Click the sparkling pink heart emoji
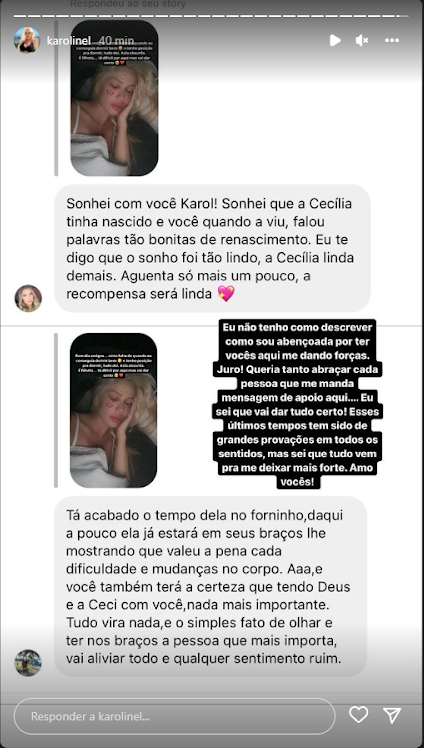 point(226,294)
